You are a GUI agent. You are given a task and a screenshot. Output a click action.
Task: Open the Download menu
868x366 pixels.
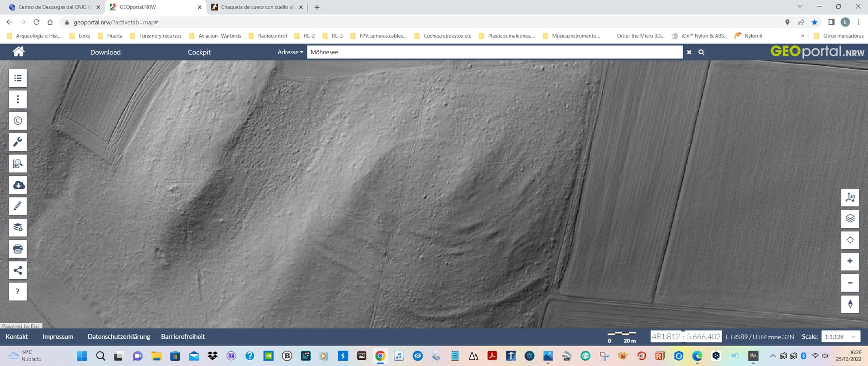pyautogui.click(x=105, y=52)
